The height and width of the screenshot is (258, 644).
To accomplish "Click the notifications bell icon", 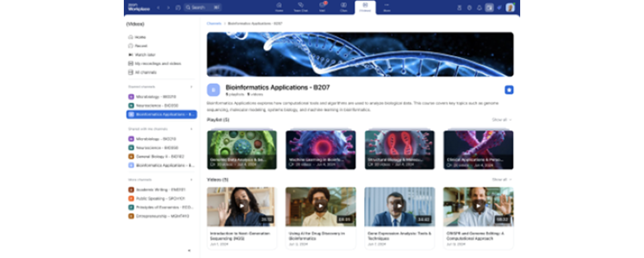I will coord(479,7).
